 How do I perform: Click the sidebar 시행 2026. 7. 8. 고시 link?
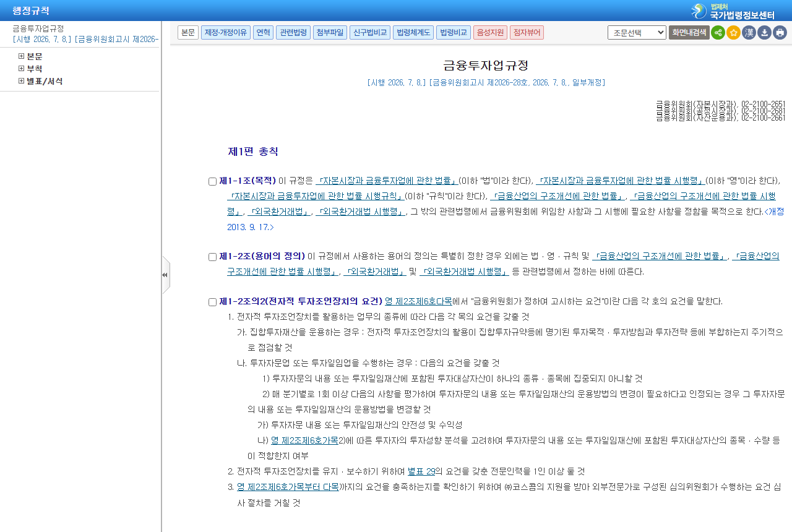point(85,39)
